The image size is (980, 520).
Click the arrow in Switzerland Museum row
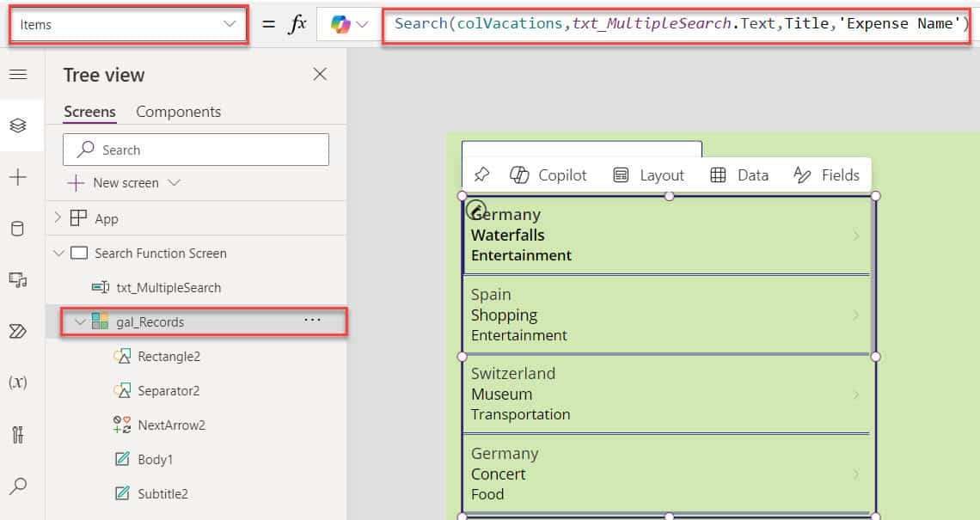click(856, 395)
